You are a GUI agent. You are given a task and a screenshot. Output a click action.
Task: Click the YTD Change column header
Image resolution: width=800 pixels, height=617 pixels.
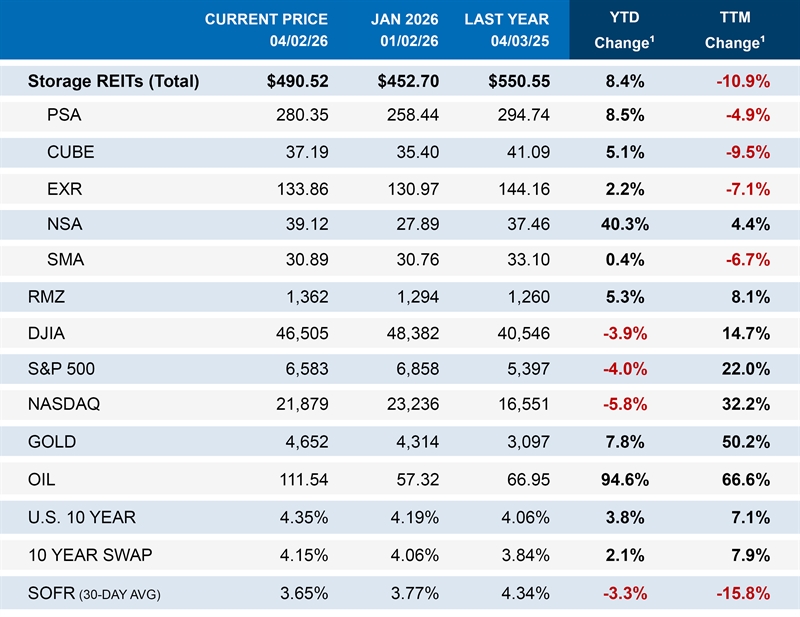click(624, 30)
